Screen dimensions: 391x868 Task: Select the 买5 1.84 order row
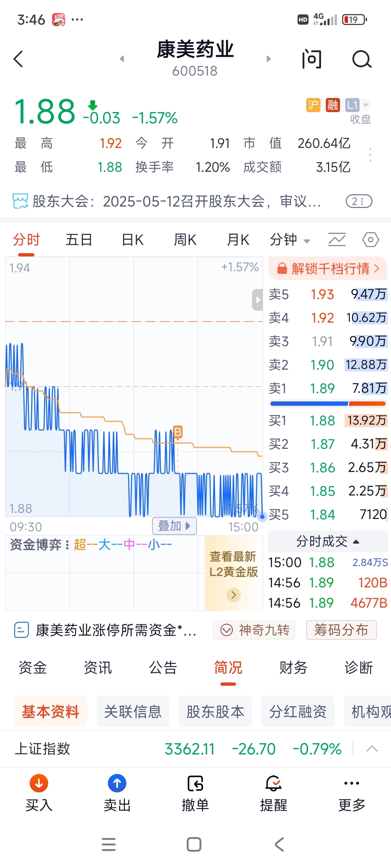(x=328, y=515)
